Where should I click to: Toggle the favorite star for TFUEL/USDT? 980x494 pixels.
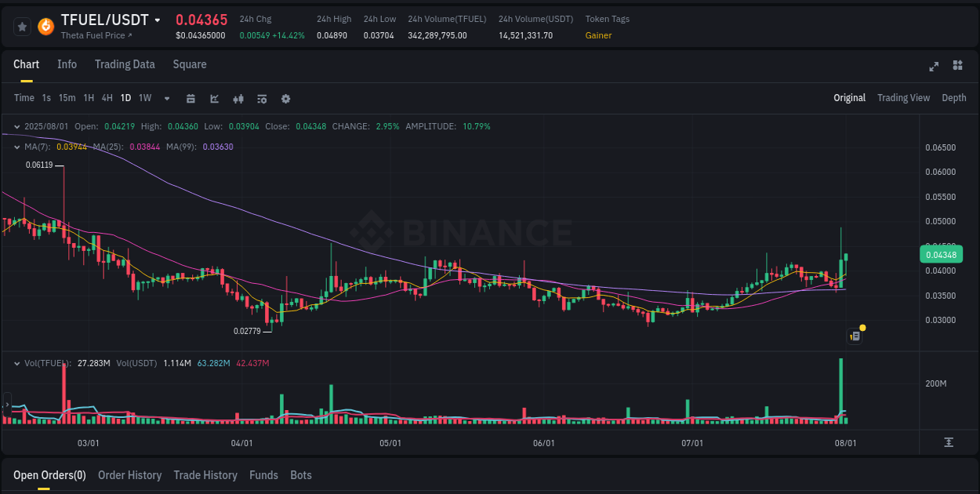(x=22, y=26)
